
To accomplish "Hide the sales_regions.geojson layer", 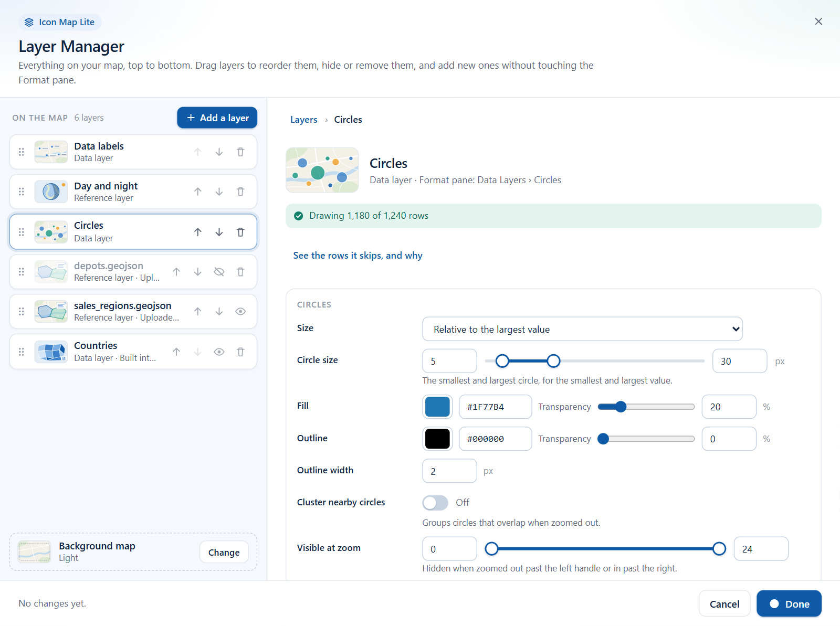I will (240, 312).
